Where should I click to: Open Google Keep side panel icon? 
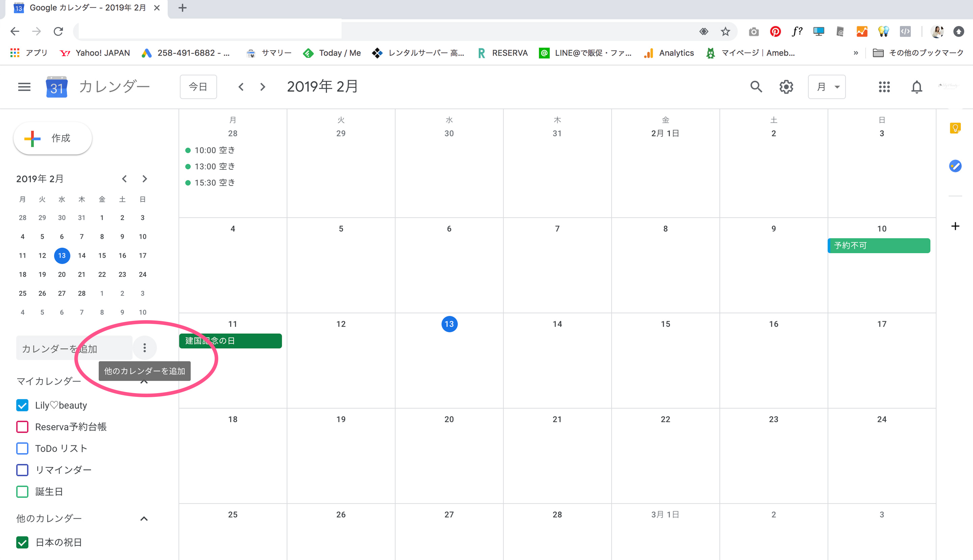(x=955, y=128)
